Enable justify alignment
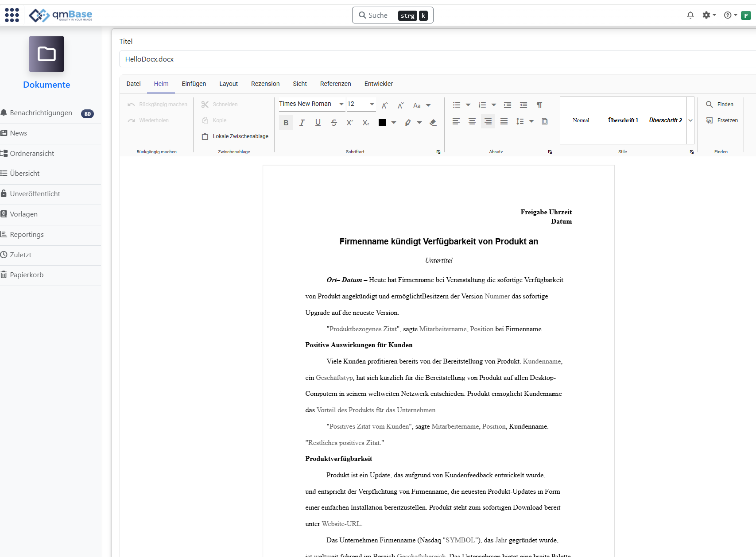Screen dimensions: 756x557 pos(504,121)
